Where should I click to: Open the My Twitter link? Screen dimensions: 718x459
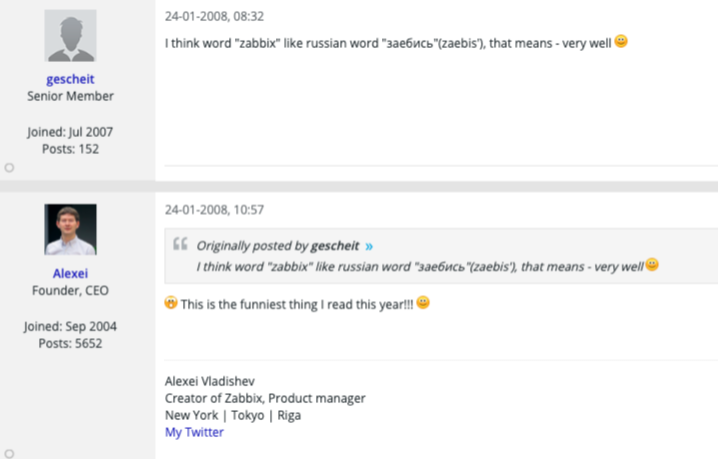pos(194,432)
